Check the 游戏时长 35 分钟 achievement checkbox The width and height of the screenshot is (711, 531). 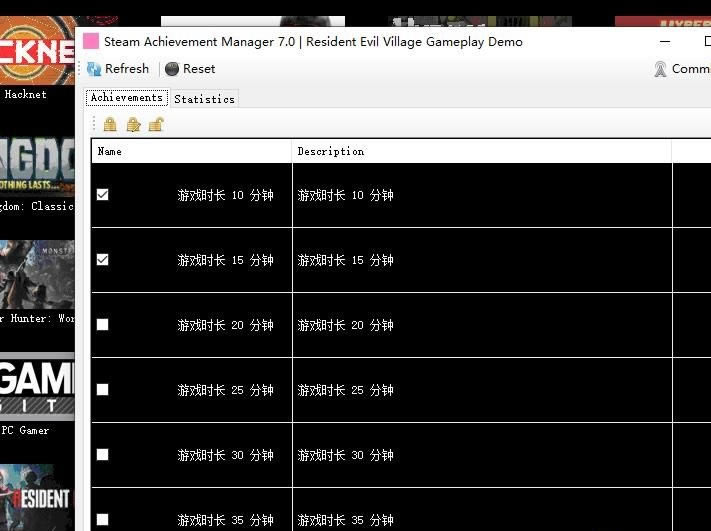point(103,519)
